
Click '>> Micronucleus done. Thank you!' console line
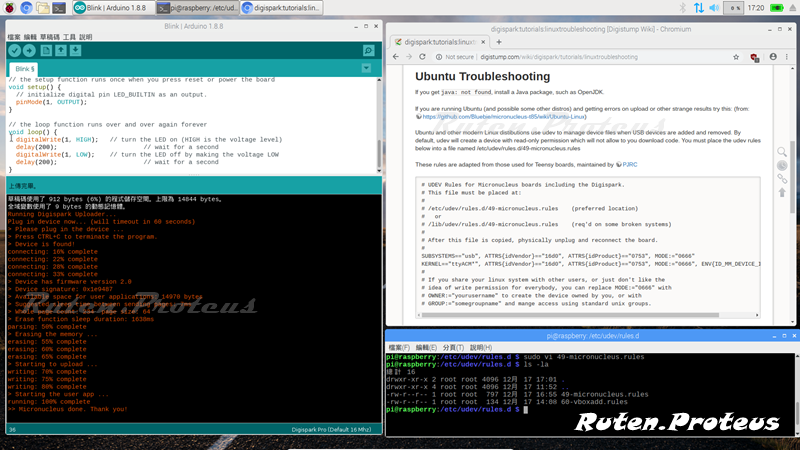[67, 409]
